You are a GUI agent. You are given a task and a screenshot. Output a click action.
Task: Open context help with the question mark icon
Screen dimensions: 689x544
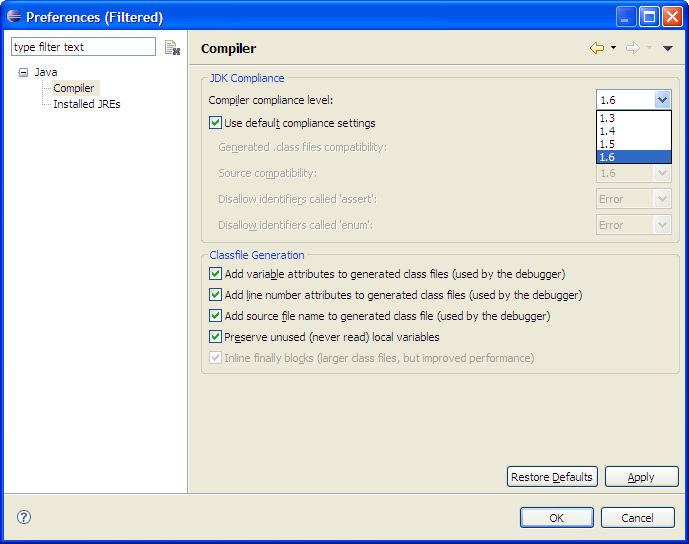pyautogui.click(x=24, y=517)
